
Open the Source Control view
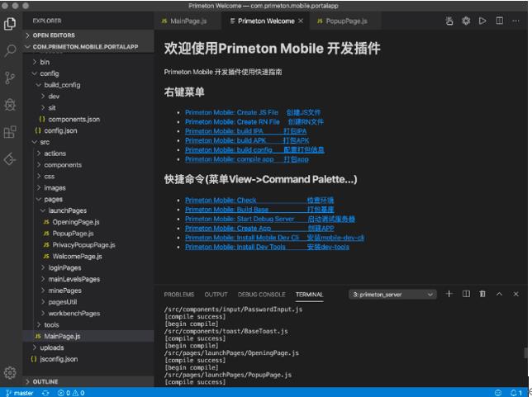11,78
